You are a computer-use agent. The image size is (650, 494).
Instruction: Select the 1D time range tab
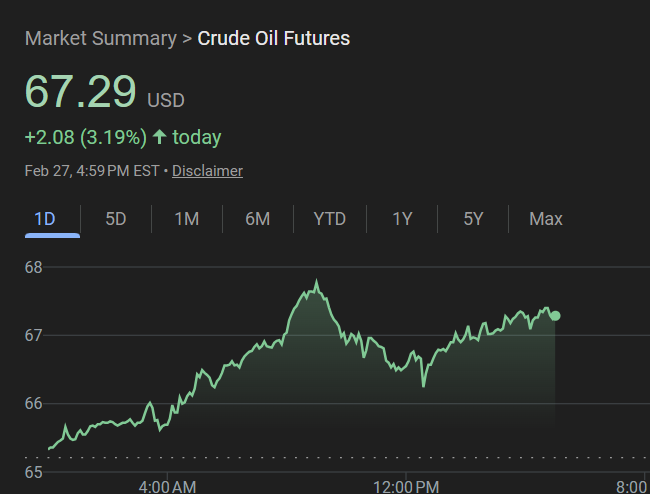pos(45,219)
